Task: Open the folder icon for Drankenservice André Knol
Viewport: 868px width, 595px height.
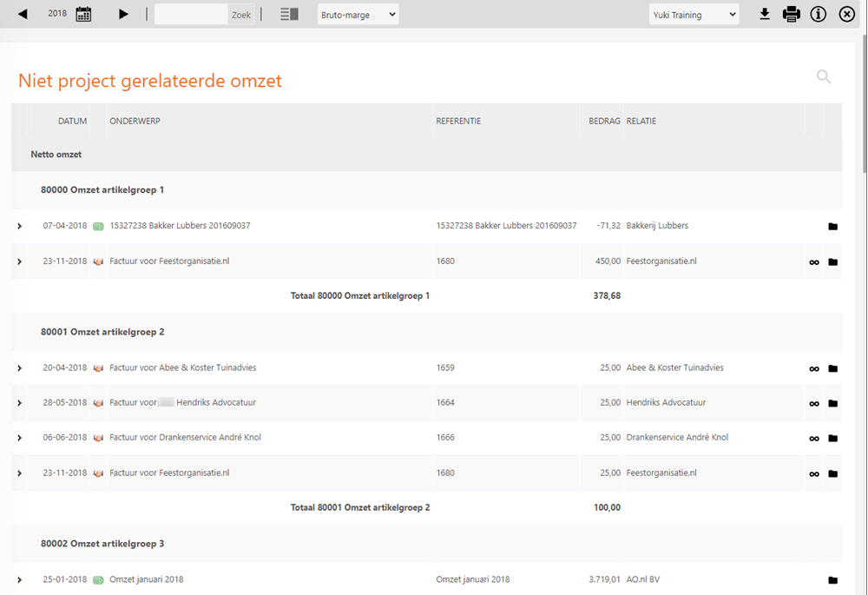Action: coord(832,438)
